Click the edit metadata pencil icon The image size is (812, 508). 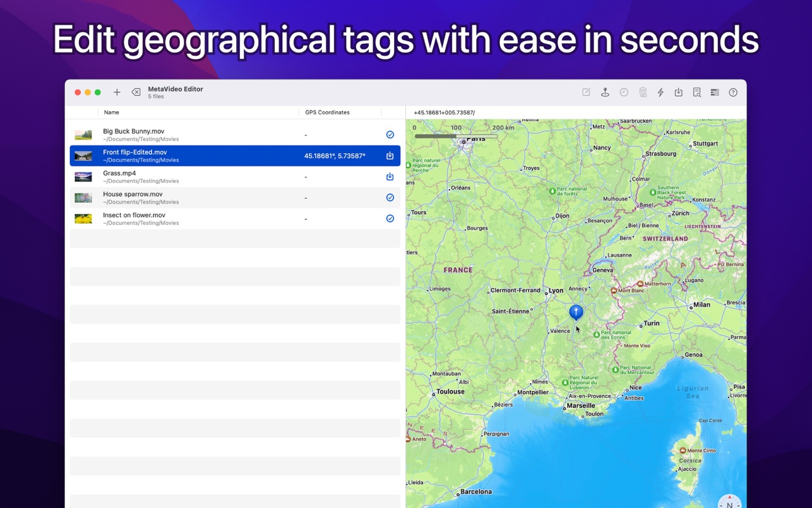tap(586, 92)
